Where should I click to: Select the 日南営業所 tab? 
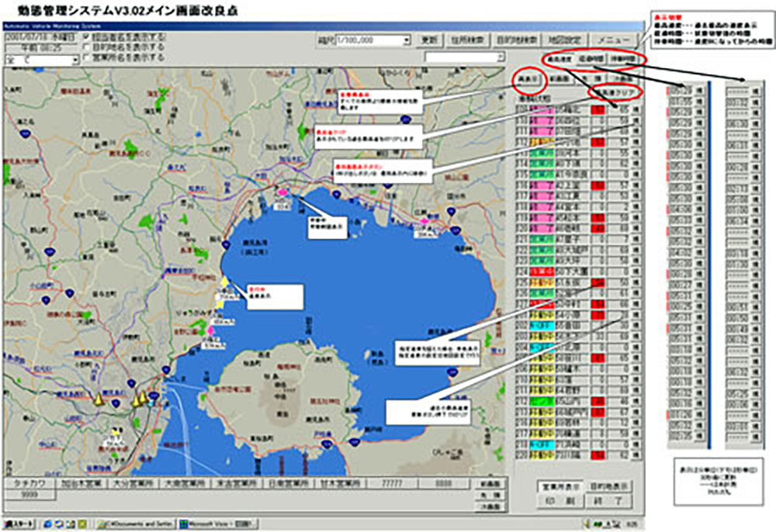(289, 484)
